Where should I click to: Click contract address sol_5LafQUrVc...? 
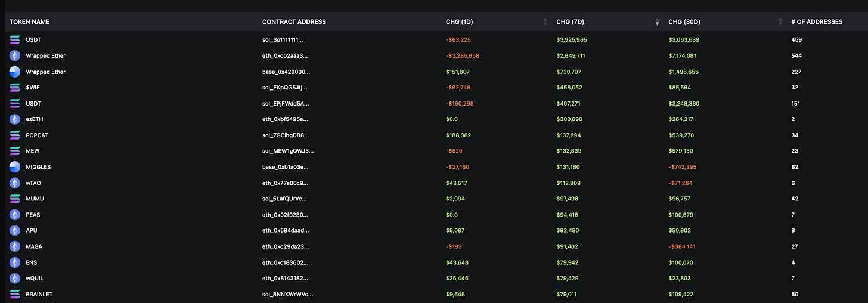(x=285, y=199)
